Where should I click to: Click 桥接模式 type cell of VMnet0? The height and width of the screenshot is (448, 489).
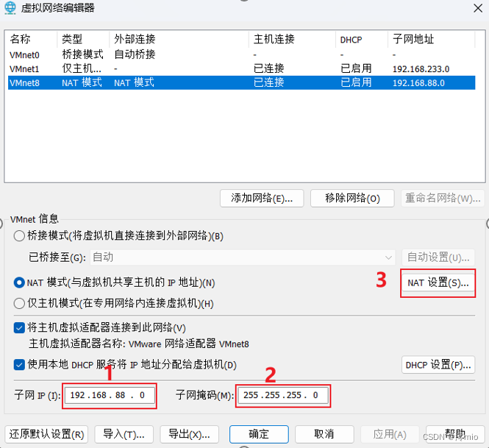(x=82, y=54)
